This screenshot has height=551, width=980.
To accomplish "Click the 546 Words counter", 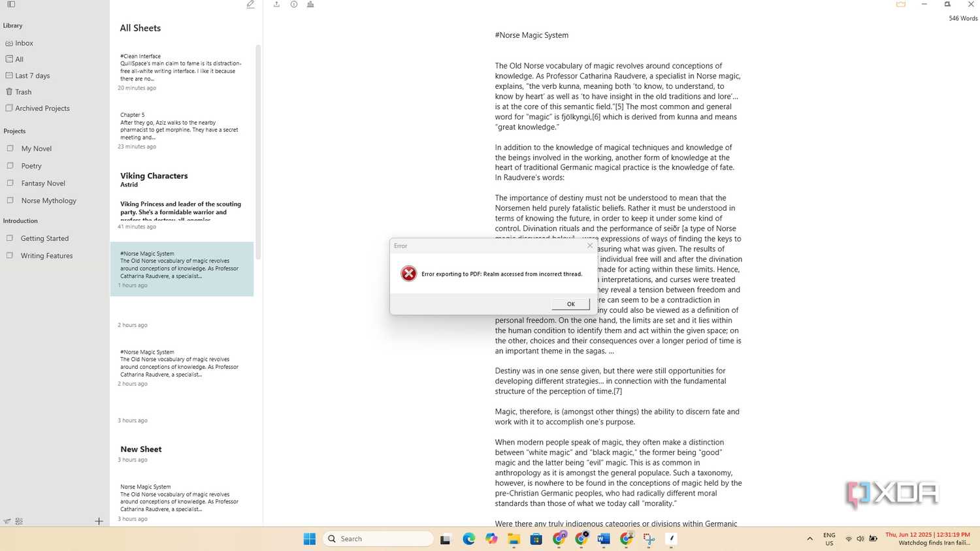I will coord(963,18).
